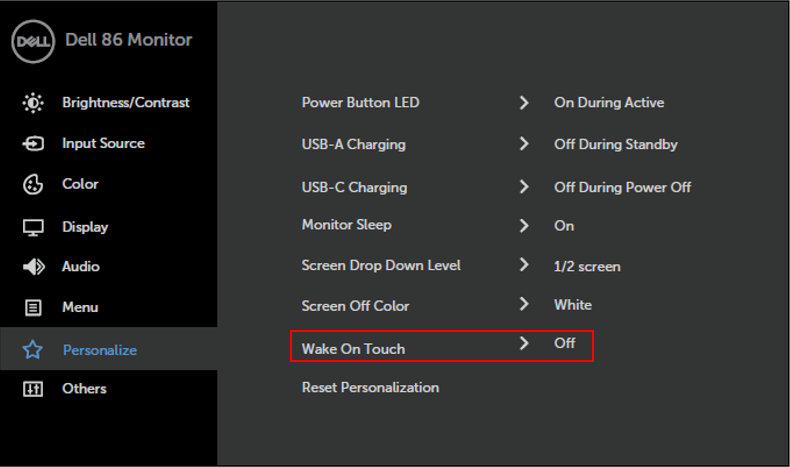Click the Menu list icon
This screenshot has width=790, height=467.
tap(33, 307)
